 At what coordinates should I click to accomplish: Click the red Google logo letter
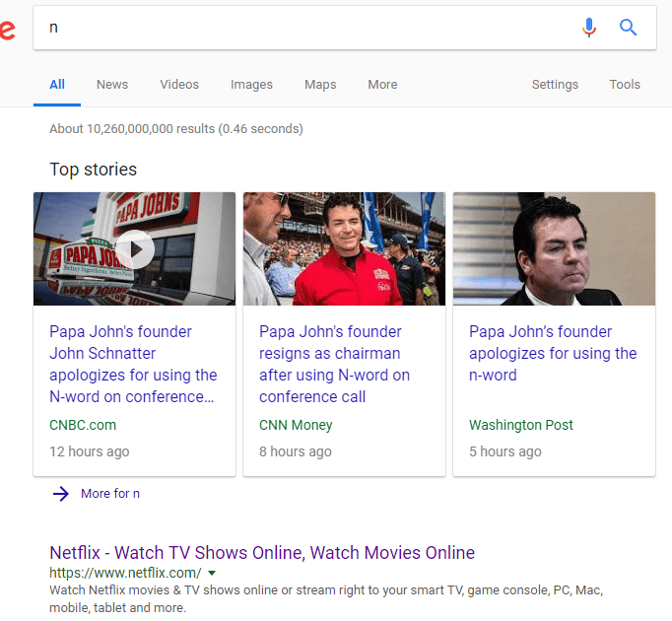click(x=7, y=30)
